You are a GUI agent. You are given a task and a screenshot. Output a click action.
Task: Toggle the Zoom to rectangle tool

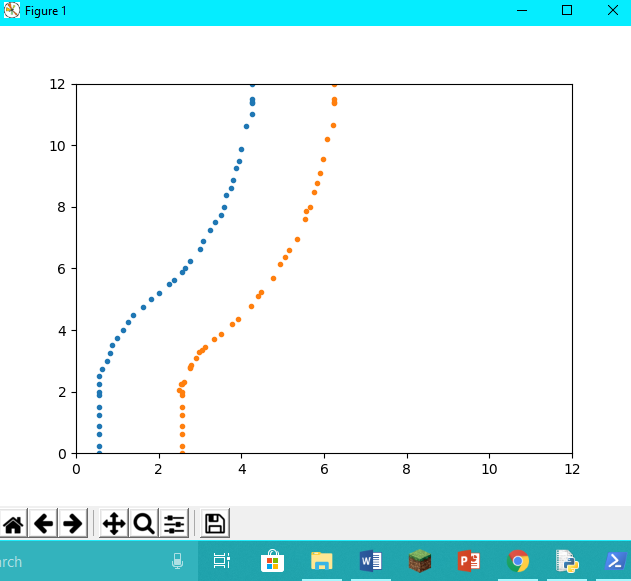click(144, 523)
